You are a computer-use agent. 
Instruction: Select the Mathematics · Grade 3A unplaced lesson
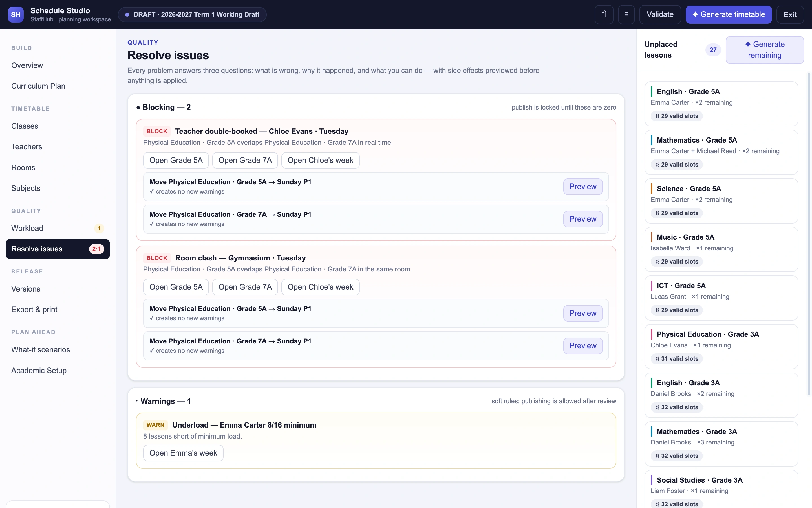(721, 443)
